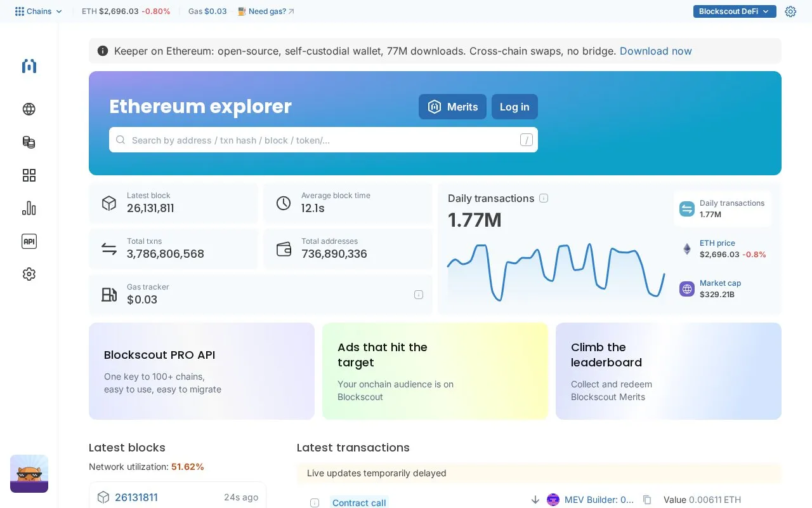Click the Value 0.00611 ETH text
The width and height of the screenshot is (812, 508).
pos(702,500)
